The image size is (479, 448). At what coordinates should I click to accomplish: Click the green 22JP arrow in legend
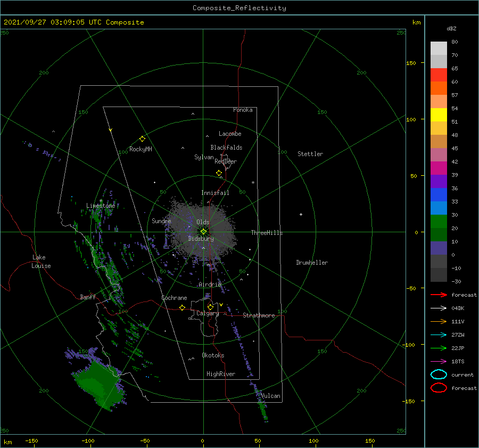coord(439,348)
